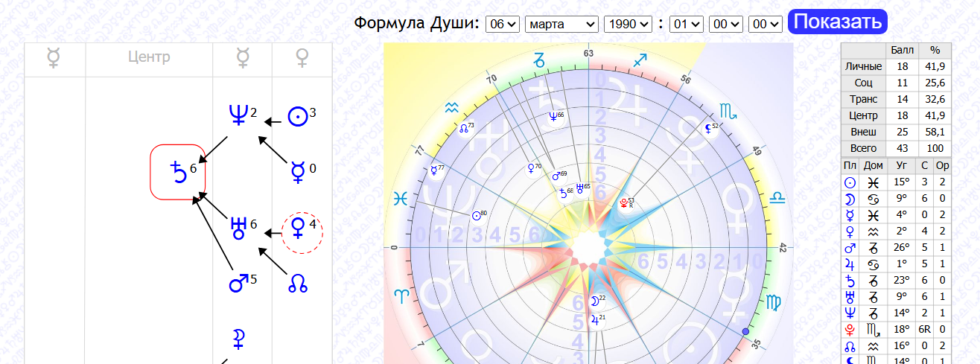Open the year dropdown showing 1990
Viewport: 980px width, 364px height.
click(629, 24)
